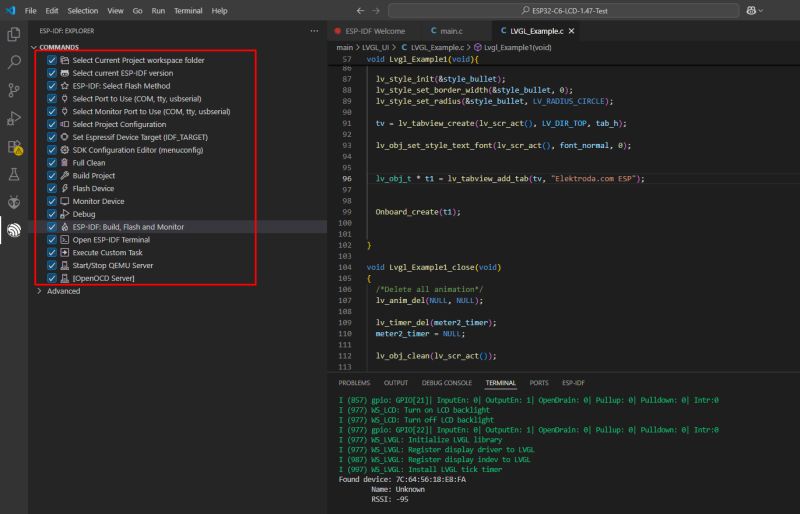800x514 pixels.
Task: Click the debug icon next to Debug
Action: (x=65, y=214)
